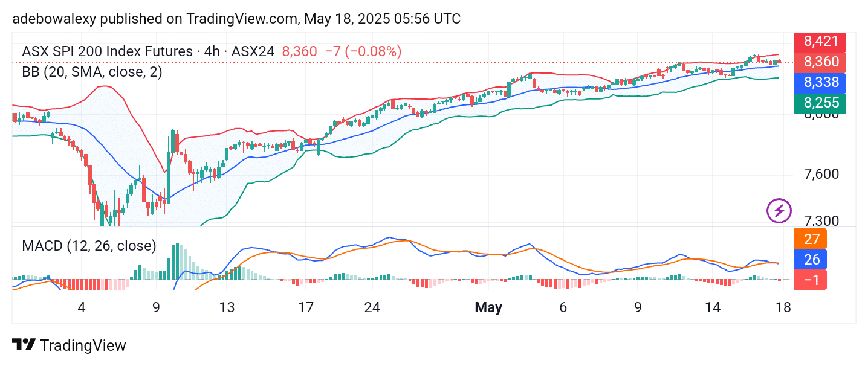Click the red -1 histogram value label

pyautogui.click(x=812, y=280)
